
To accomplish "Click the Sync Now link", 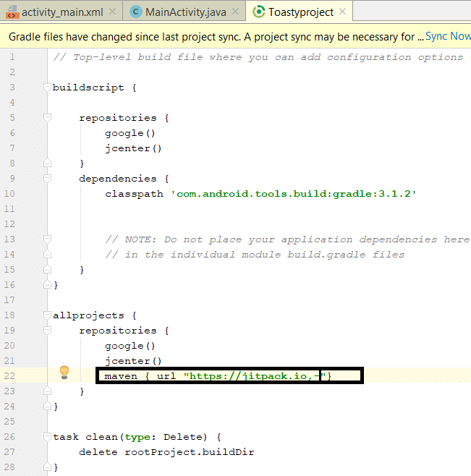I will coord(448,36).
